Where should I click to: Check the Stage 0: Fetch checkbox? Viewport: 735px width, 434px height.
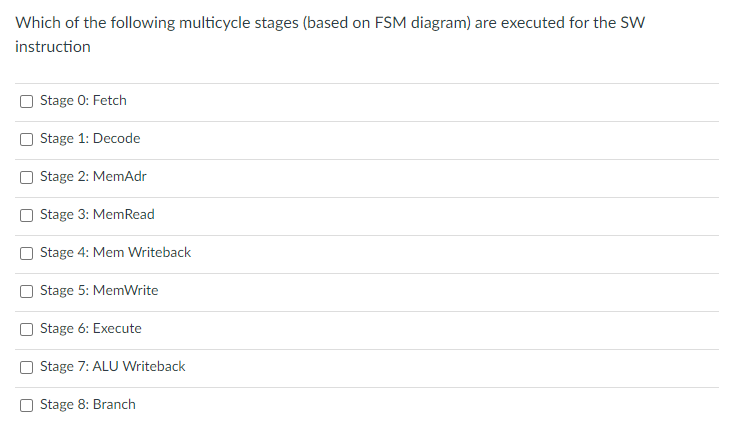click(26, 101)
